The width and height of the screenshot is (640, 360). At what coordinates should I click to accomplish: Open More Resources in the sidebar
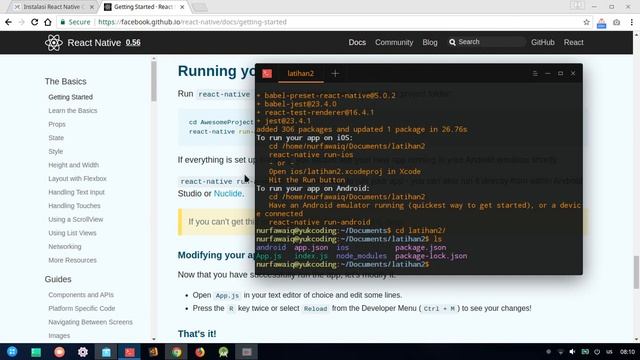coord(72,260)
